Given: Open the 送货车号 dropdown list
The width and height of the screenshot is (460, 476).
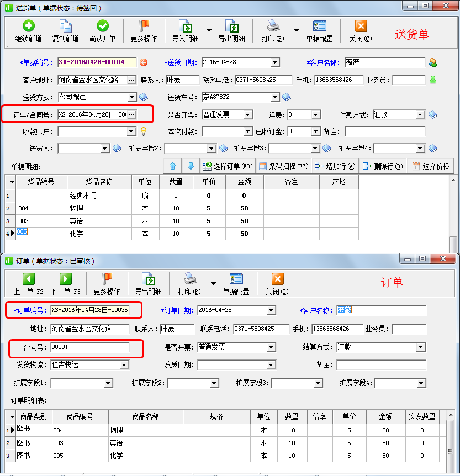Looking at the screenshot, I should pos(275,97).
